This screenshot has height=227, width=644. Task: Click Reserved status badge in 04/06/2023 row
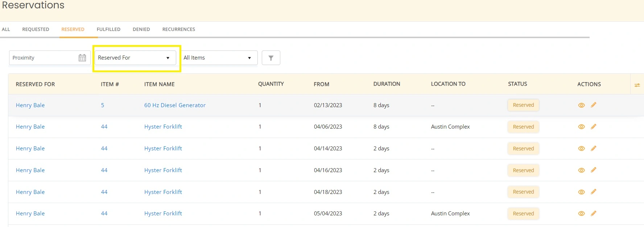coord(523,127)
